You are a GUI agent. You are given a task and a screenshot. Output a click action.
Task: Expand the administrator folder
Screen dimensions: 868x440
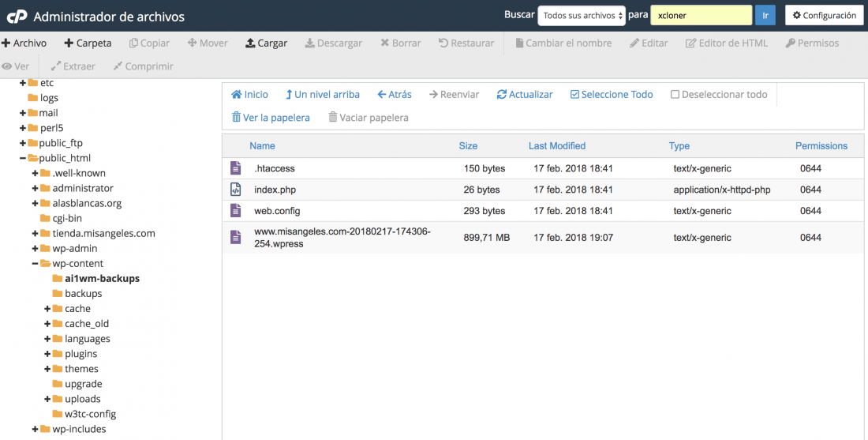36,189
